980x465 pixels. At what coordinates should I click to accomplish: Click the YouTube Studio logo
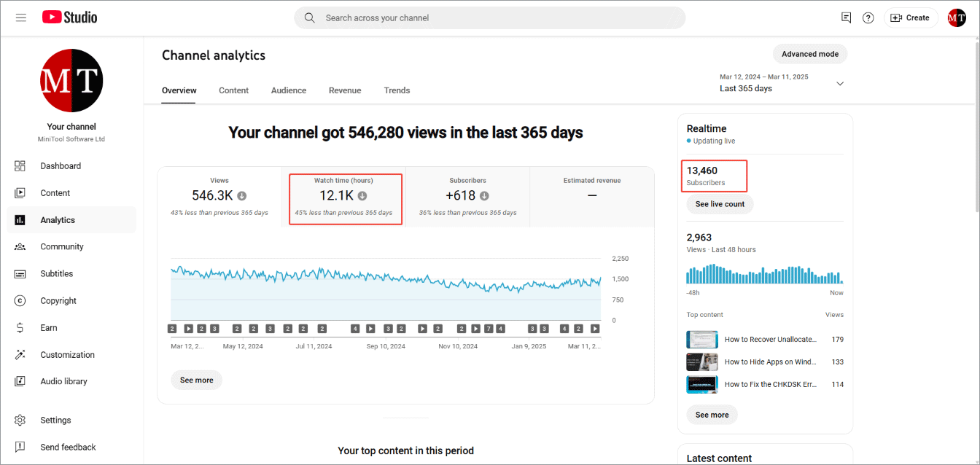(69, 17)
